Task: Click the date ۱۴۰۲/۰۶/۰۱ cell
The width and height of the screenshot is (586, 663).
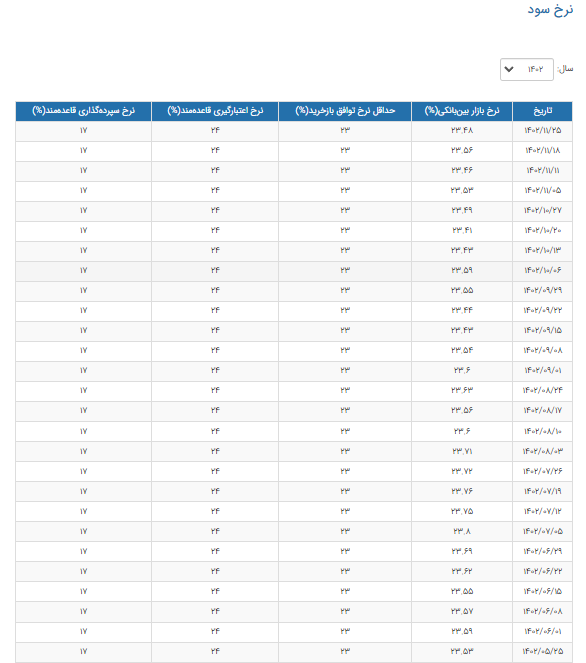Action: 542,632
